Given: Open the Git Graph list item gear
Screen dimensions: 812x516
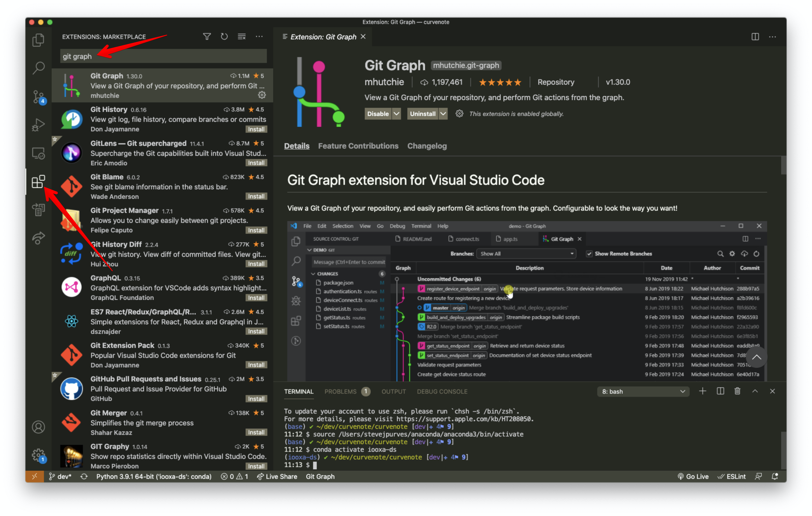Looking at the screenshot, I should tap(262, 95).
